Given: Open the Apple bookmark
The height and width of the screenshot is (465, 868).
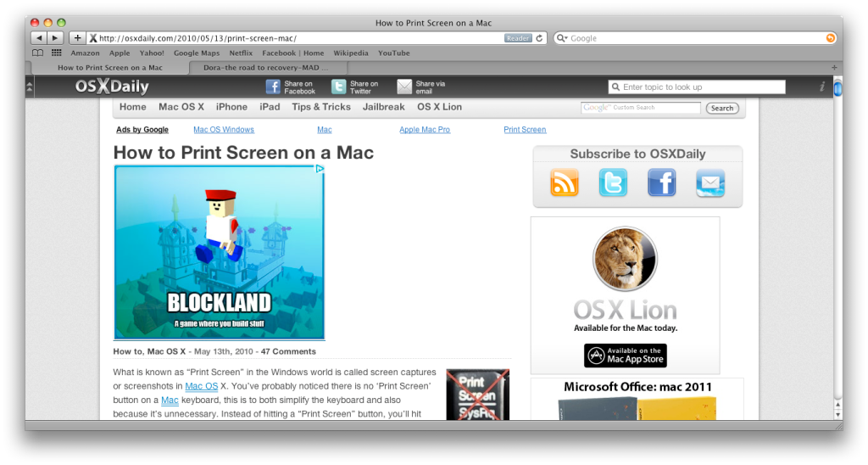Looking at the screenshot, I should [x=120, y=53].
